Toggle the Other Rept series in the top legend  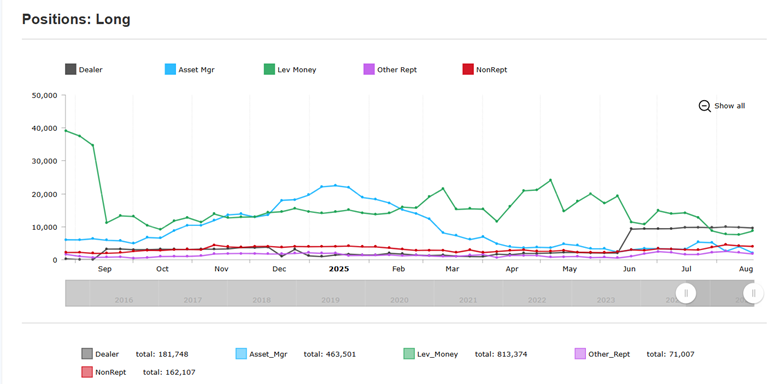390,70
